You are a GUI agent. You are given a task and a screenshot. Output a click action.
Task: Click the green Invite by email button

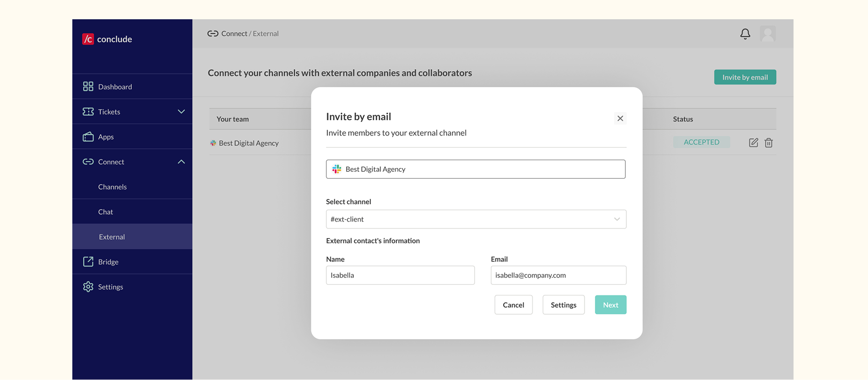point(745,77)
